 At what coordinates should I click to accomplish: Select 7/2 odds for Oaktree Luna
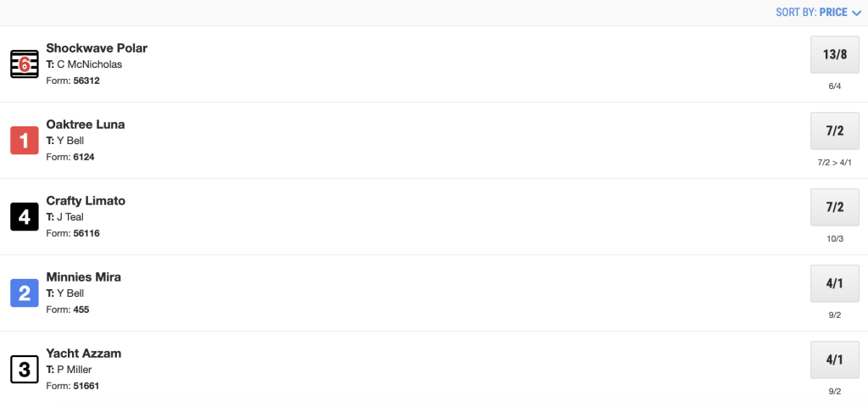[x=834, y=131]
